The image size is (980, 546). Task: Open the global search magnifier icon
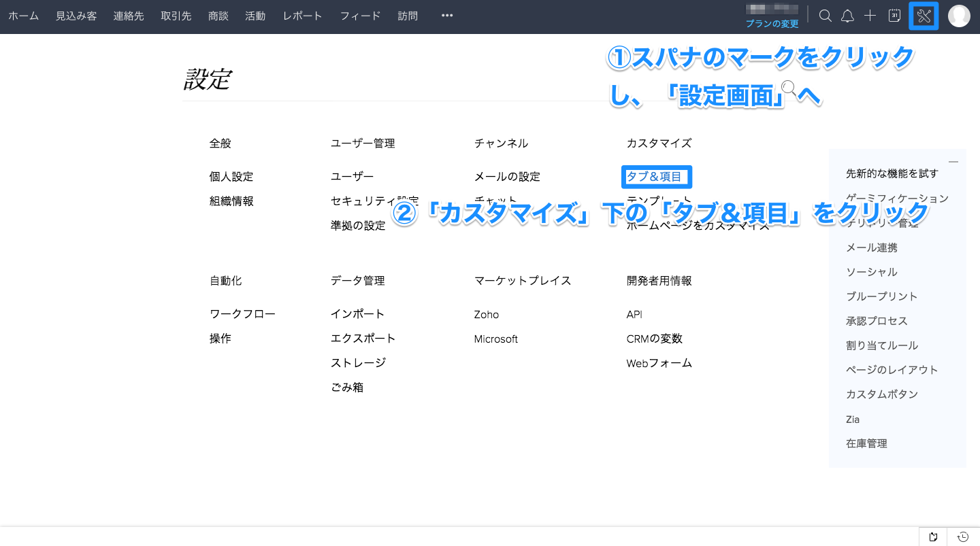point(826,16)
